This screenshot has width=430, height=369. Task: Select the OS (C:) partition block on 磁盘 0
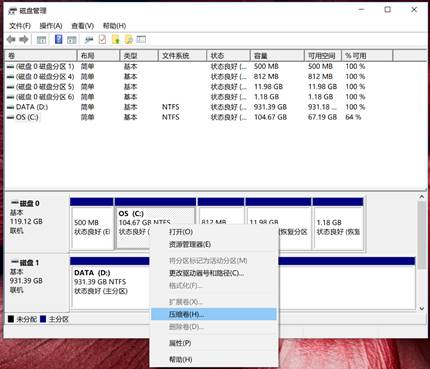[155, 224]
